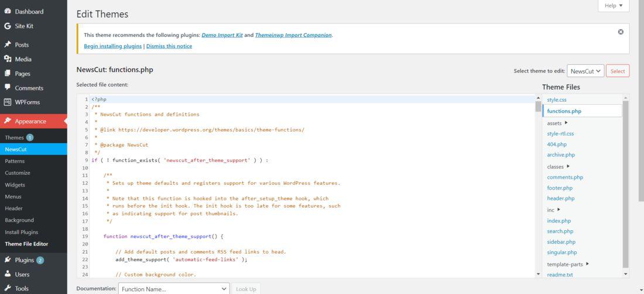Click the Theme Files list scroll down arrow
The height and width of the screenshot is (294, 644).
point(625,274)
